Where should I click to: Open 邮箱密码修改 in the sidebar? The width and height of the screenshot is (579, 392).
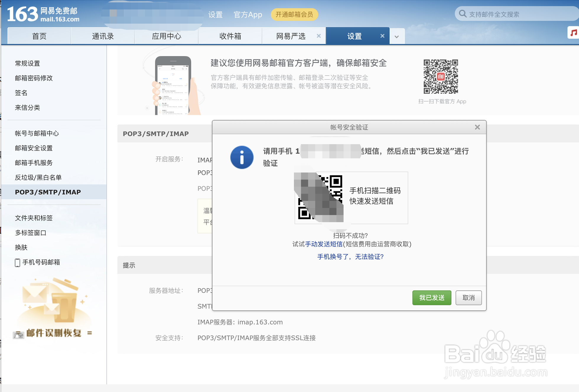33,78
